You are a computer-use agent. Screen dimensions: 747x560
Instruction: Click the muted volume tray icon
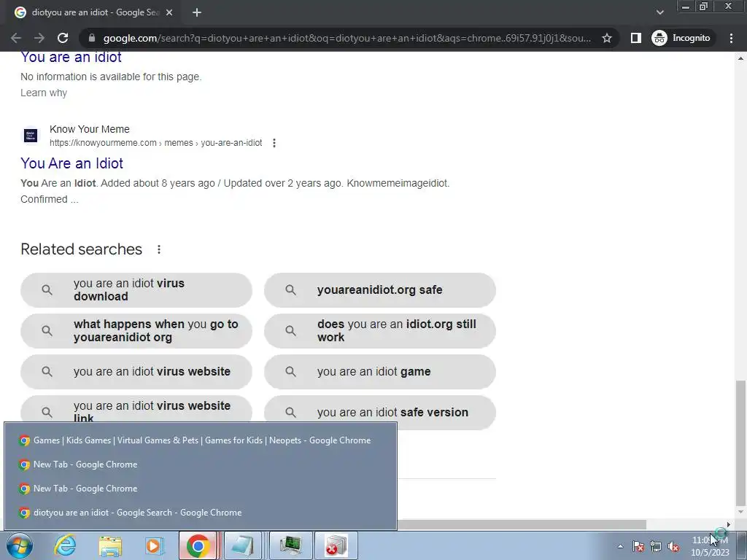(673, 546)
